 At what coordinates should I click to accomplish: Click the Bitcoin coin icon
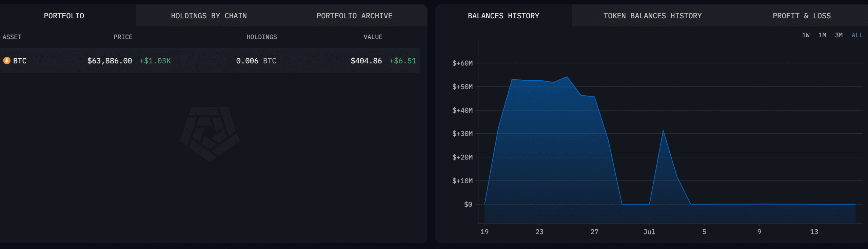[x=7, y=61]
